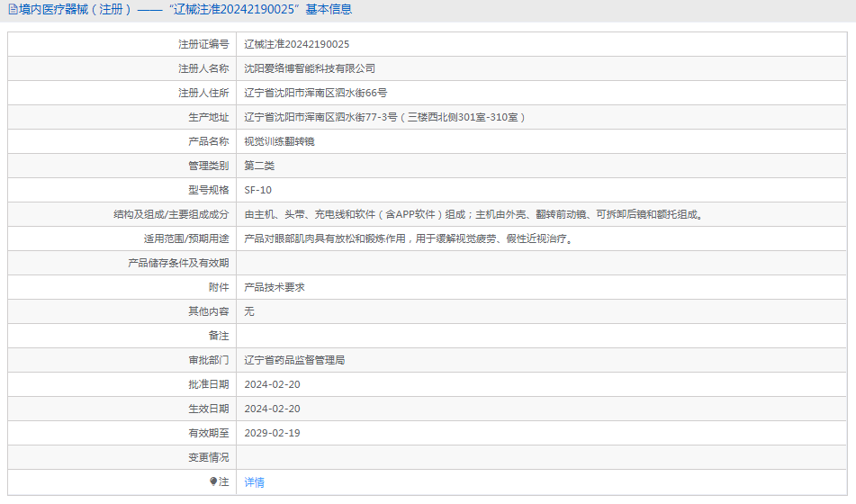Click the 生效日期 row label
The image size is (856, 504).
click(209, 409)
